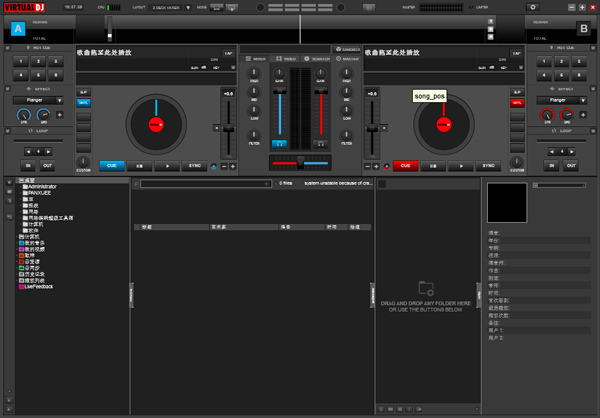This screenshot has width=600, height=418.
Task: Open the Flanger effect dropdown on deck B
Action: tap(562, 100)
